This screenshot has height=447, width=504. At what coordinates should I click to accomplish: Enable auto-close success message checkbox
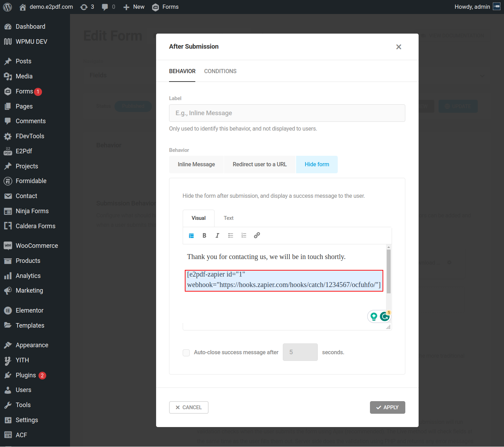pyautogui.click(x=186, y=352)
